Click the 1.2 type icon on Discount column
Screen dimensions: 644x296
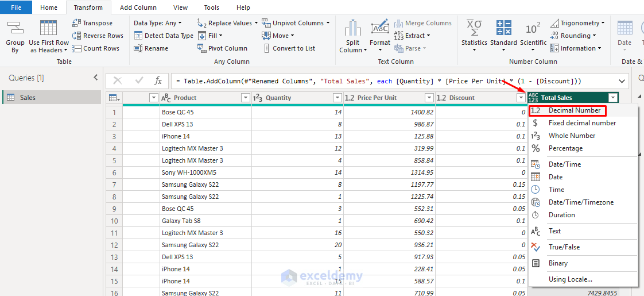tap(441, 98)
